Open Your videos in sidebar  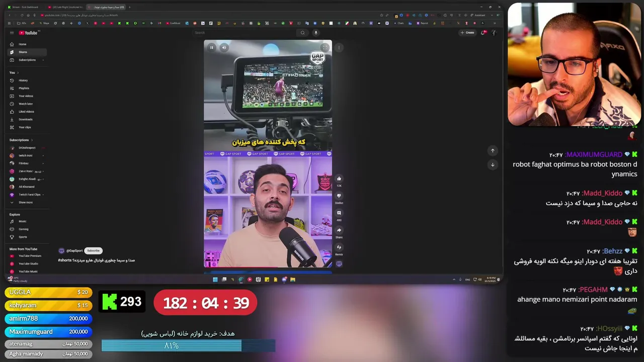[27, 96]
